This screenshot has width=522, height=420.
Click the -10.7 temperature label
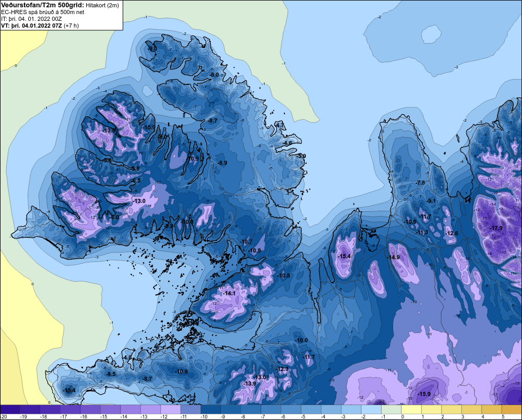pyautogui.click(x=246, y=242)
